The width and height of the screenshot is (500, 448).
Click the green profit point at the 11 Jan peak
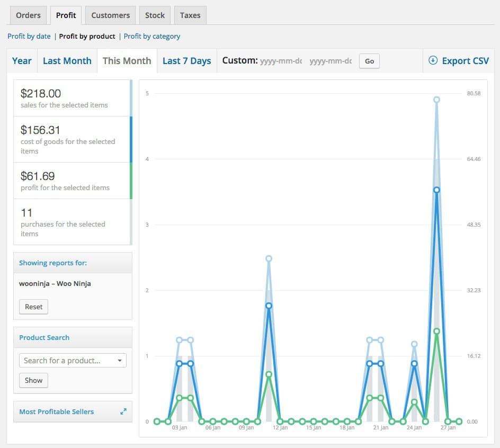click(x=269, y=374)
